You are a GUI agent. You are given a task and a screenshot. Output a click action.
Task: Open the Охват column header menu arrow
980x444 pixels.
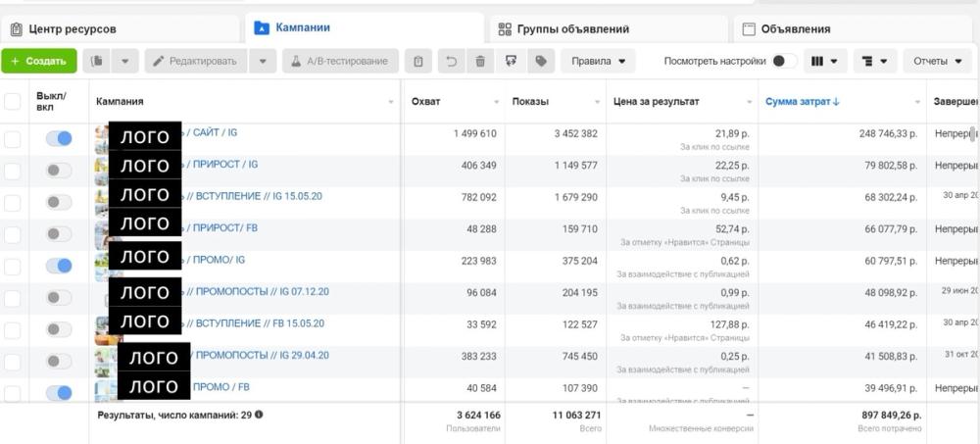pyautogui.click(x=497, y=102)
